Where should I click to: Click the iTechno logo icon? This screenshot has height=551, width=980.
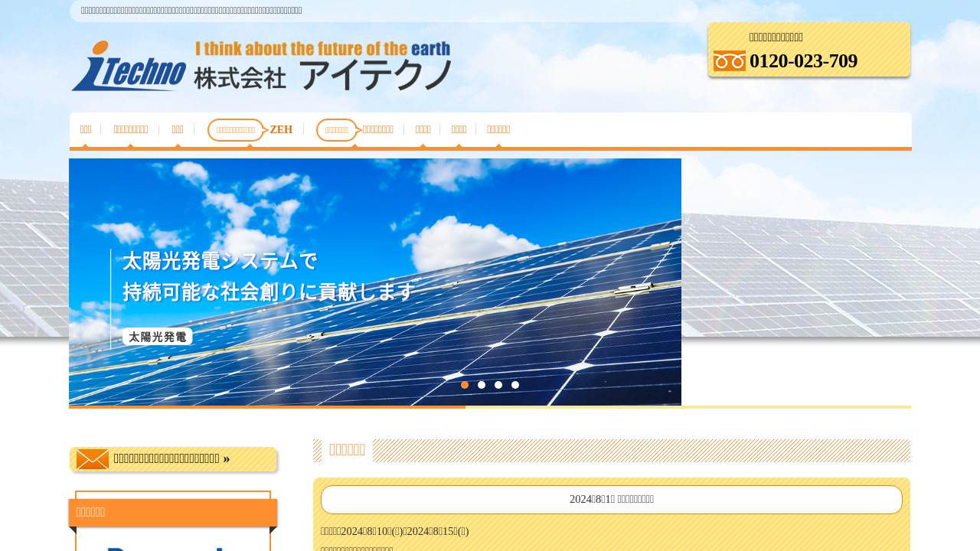128,66
